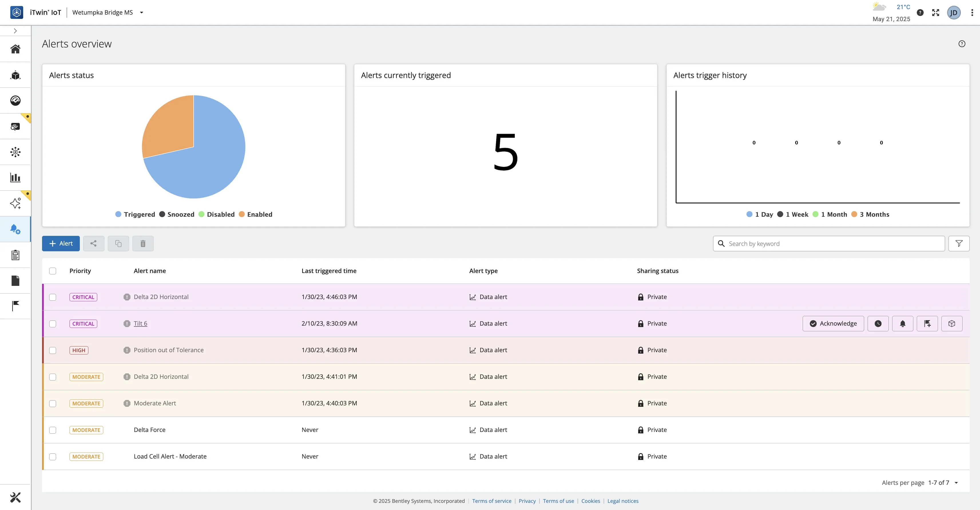This screenshot has height=510, width=980.
Task: Click the bell icon in Tilt 6 row
Action: point(902,324)
